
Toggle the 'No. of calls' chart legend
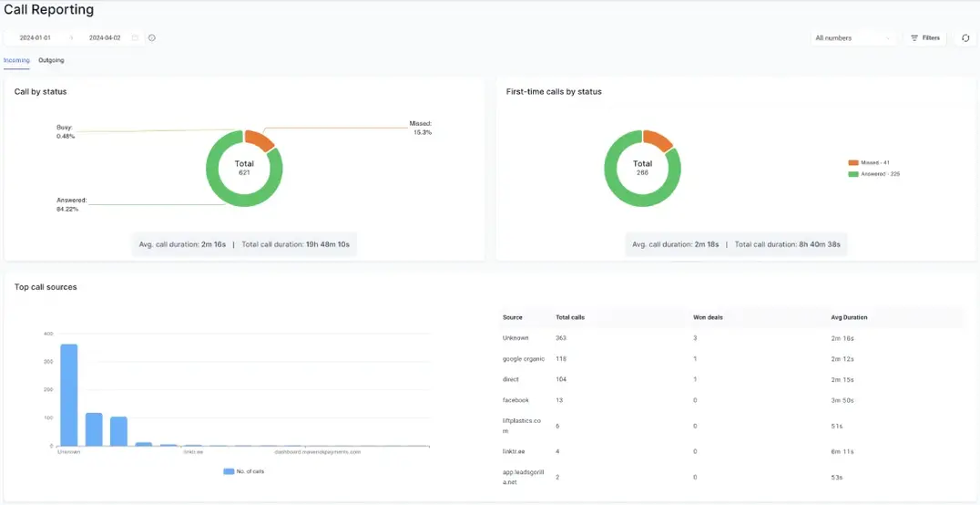[x=243, y=471]
